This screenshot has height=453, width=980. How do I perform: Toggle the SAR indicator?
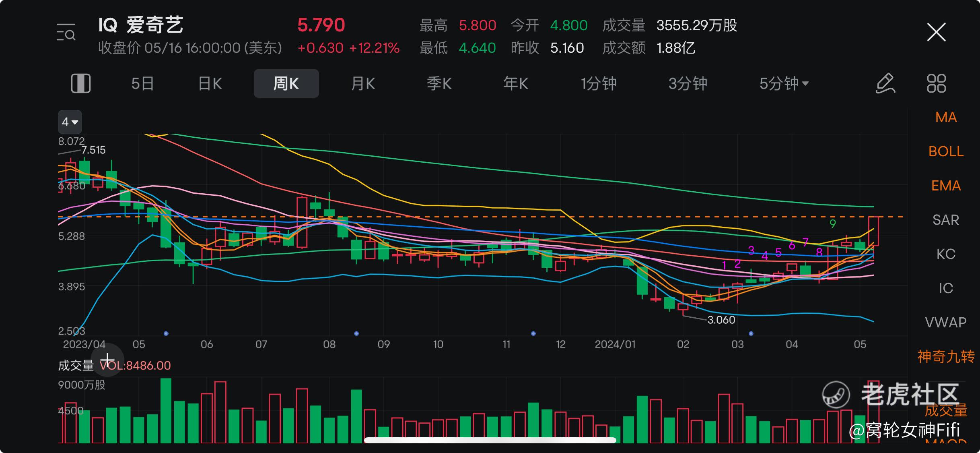click(946, 220)
